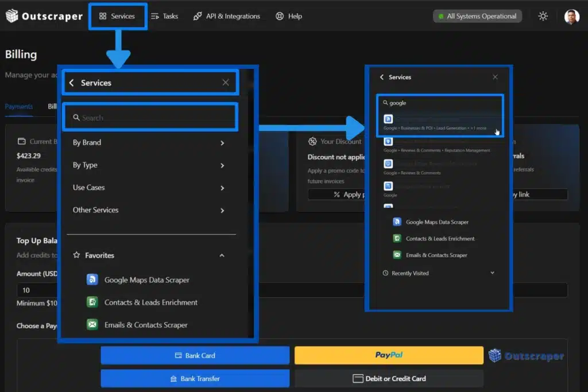Click the back arrow in Services panel
Image resolution: width=588 pixels, height=392 pixels.
pyautogui.click(x=71, y=82)
